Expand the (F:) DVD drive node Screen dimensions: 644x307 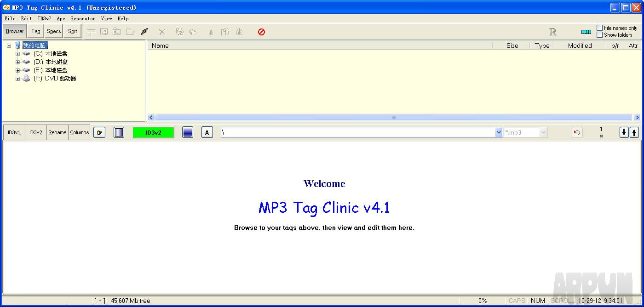click(x=17, y=79)
